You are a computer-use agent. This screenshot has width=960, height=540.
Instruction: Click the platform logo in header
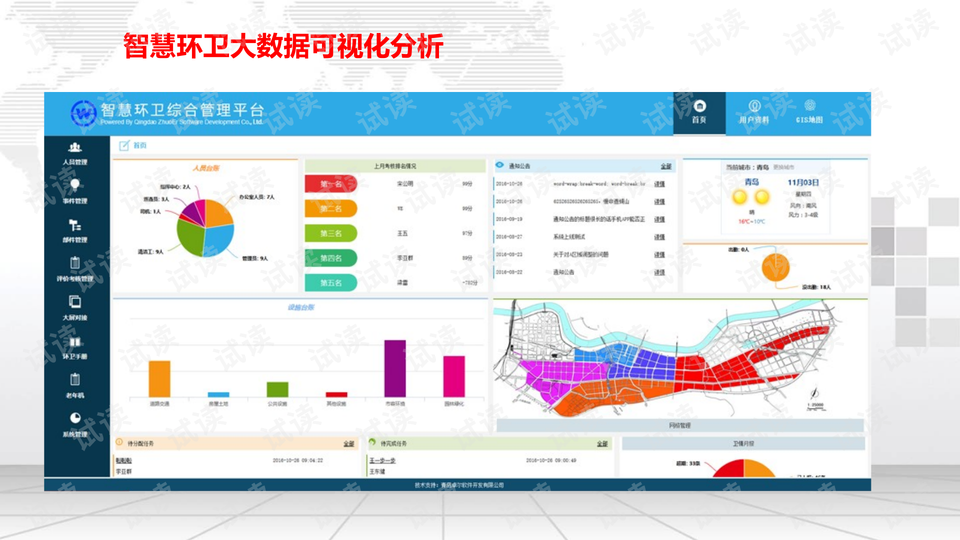click(x=83, y=113)
